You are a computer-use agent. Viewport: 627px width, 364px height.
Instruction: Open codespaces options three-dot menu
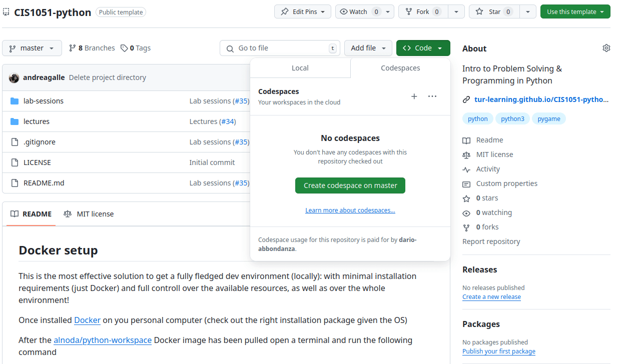pos(432,96)
